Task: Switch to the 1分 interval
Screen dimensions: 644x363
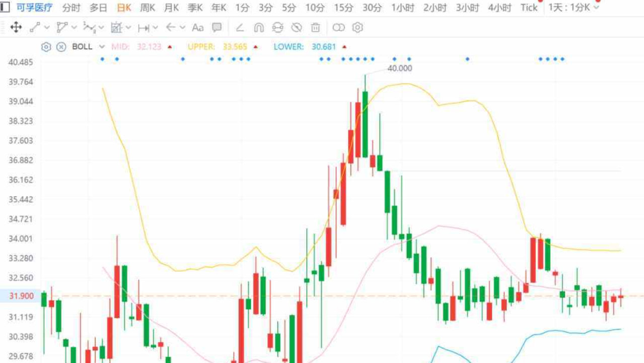Action: click(x=242, y=8)
